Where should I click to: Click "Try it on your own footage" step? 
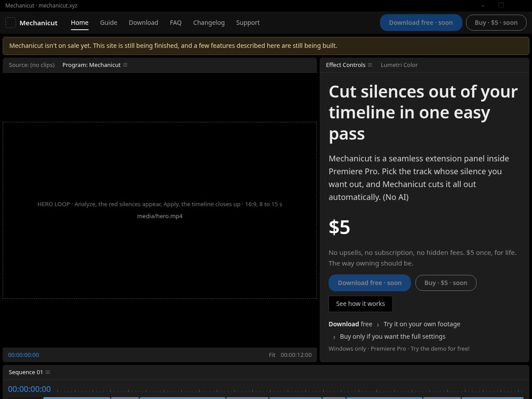422,324
